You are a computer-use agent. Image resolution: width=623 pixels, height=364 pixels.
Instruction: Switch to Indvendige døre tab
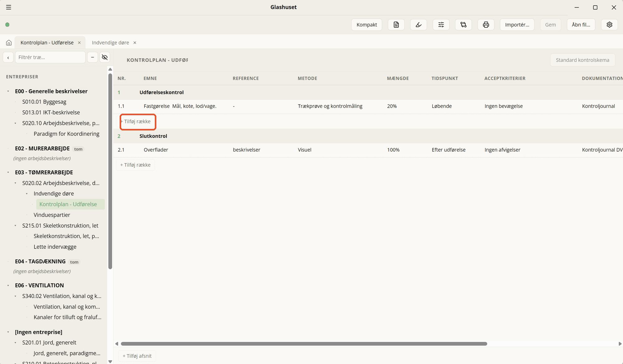(x=110, y=43)
